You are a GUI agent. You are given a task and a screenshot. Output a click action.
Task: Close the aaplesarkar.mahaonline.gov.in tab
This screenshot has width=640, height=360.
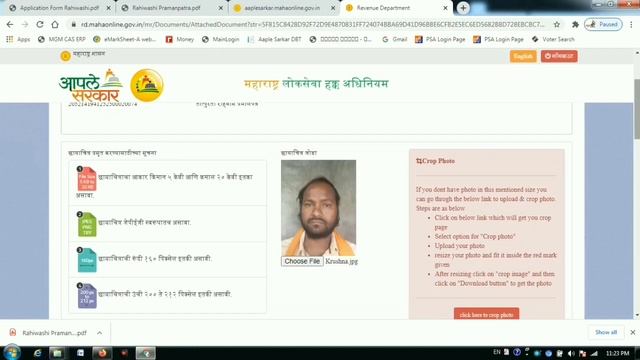(x=333, y=8)
